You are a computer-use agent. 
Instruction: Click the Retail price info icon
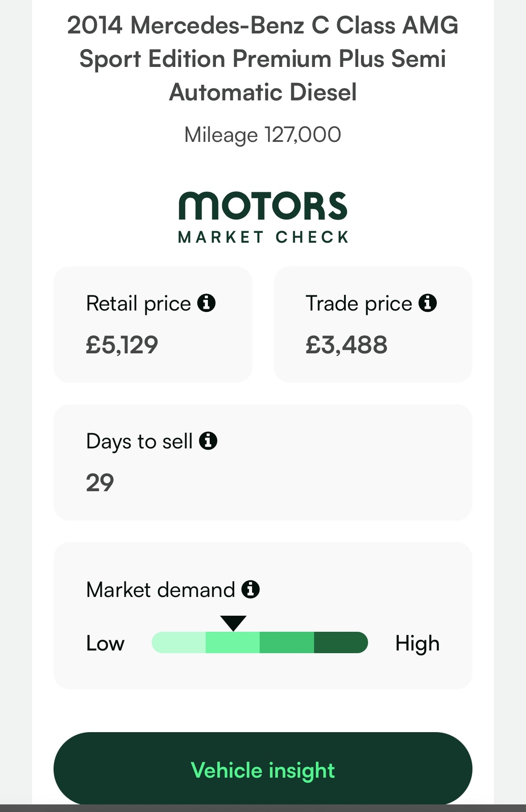[206, 303]
